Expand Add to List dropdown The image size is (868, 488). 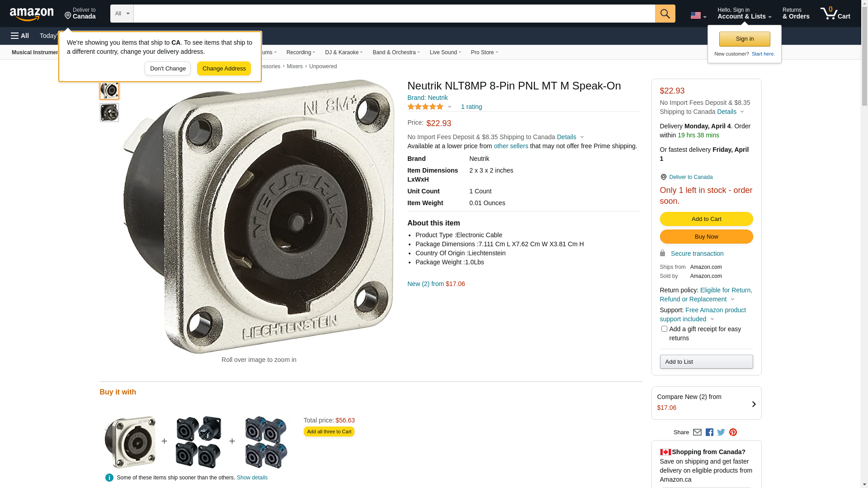tap(706, 361)
